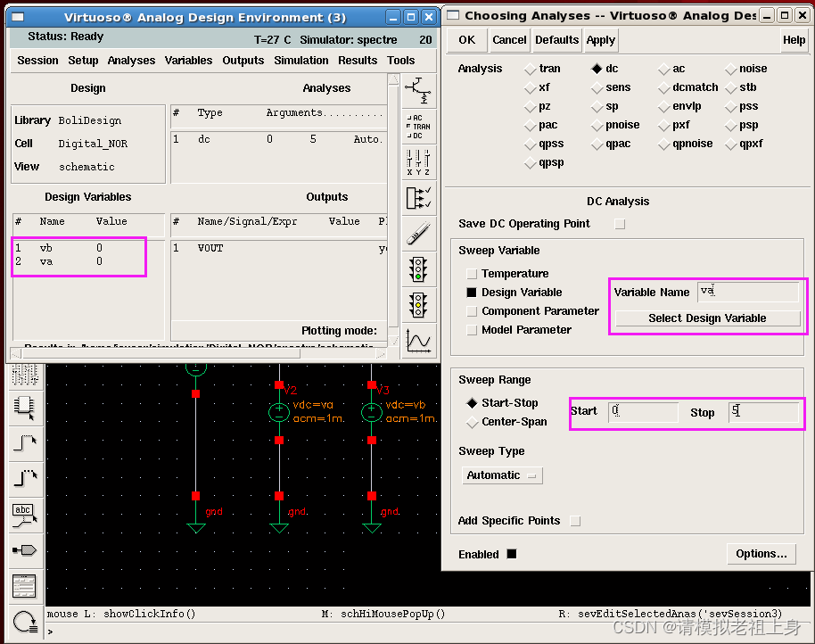Click the Plot Outputs waveform icon
815x644 pixels.
(x=418, y=341)
